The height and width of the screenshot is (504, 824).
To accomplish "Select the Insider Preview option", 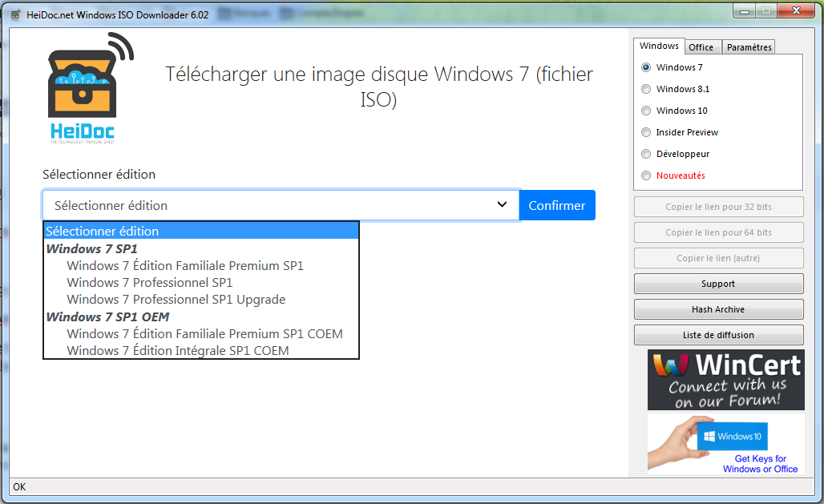I will click(647, 132).
